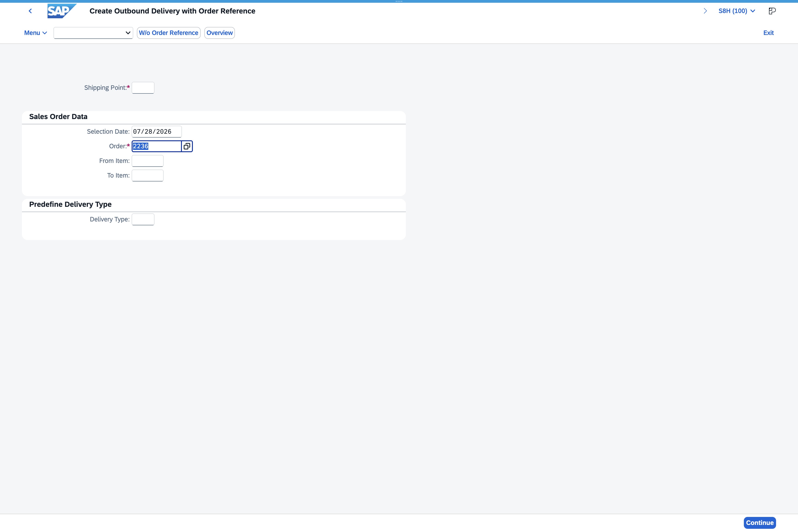798x532 pixels.
Task: Open the flag-shaped icon in the top-right header
Action: pos(772,11)
